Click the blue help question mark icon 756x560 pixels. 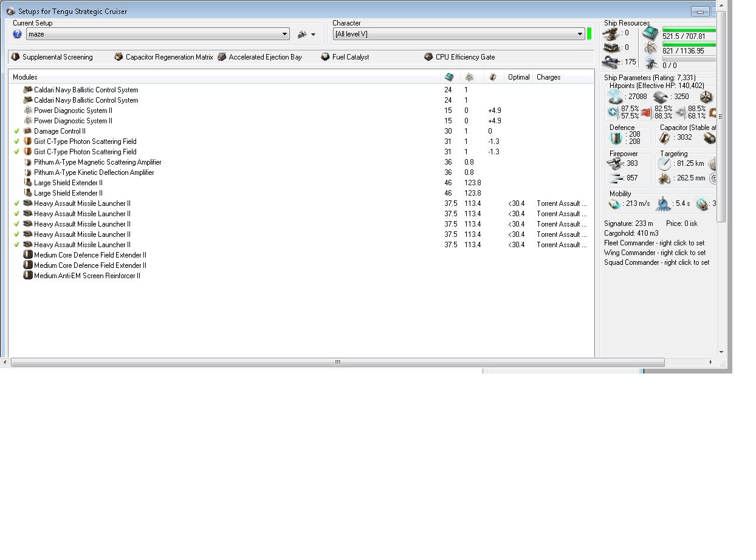point(17,34)
